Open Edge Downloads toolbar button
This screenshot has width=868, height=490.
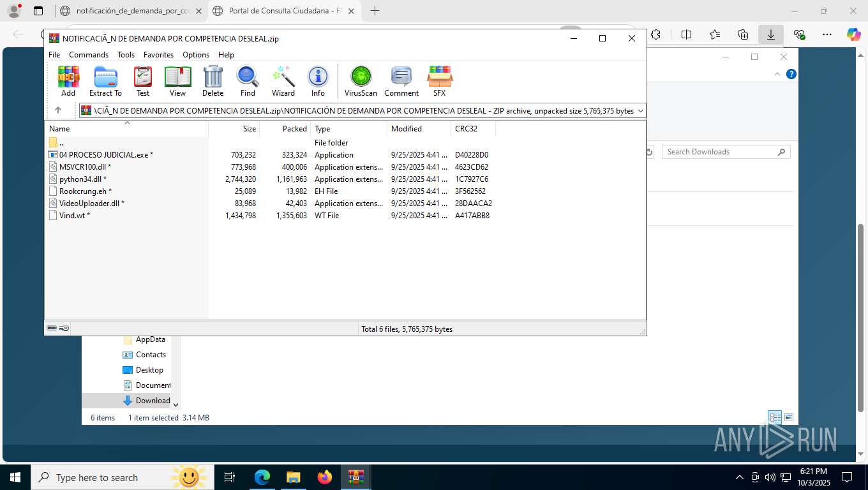[x=770, y=34]
